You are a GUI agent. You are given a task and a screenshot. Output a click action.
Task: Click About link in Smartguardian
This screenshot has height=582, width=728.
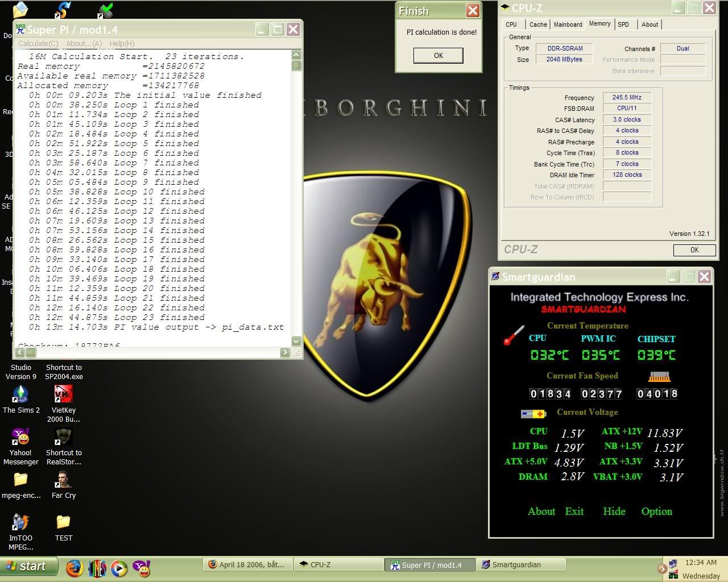(x=541, y=512)
